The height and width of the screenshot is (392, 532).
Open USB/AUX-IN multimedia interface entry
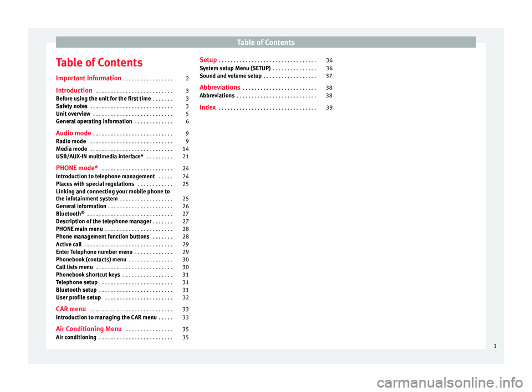[100, 157]
